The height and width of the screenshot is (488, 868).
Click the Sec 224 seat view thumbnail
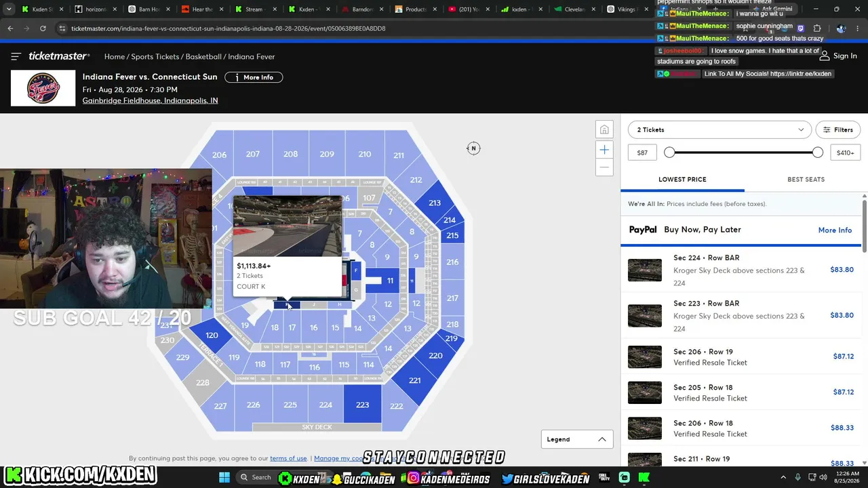[644, 270]
